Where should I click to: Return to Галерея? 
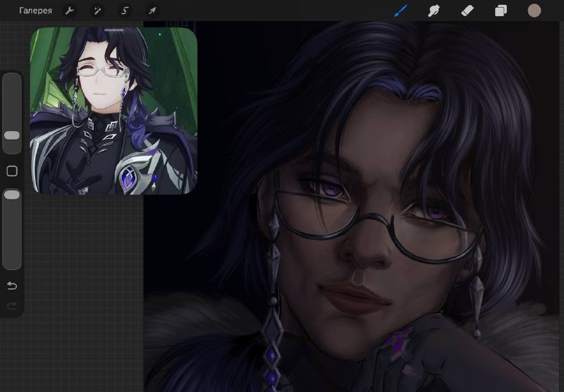tap(35, 11)
